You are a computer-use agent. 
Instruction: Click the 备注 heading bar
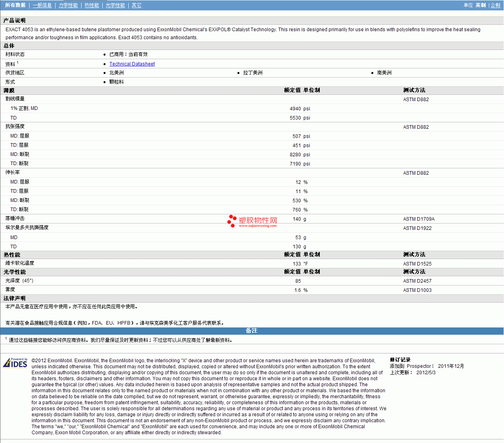[252, 331]
